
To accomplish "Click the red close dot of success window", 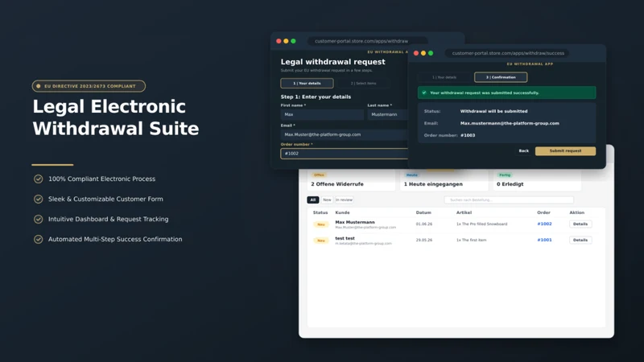I will (416, 53).
